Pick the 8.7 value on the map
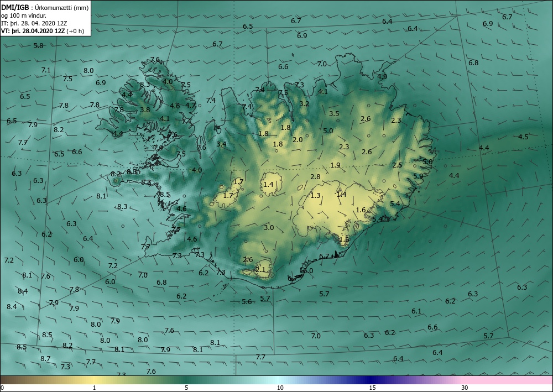The height and width of the screenshot is (392, 553). tap(45, 358)
